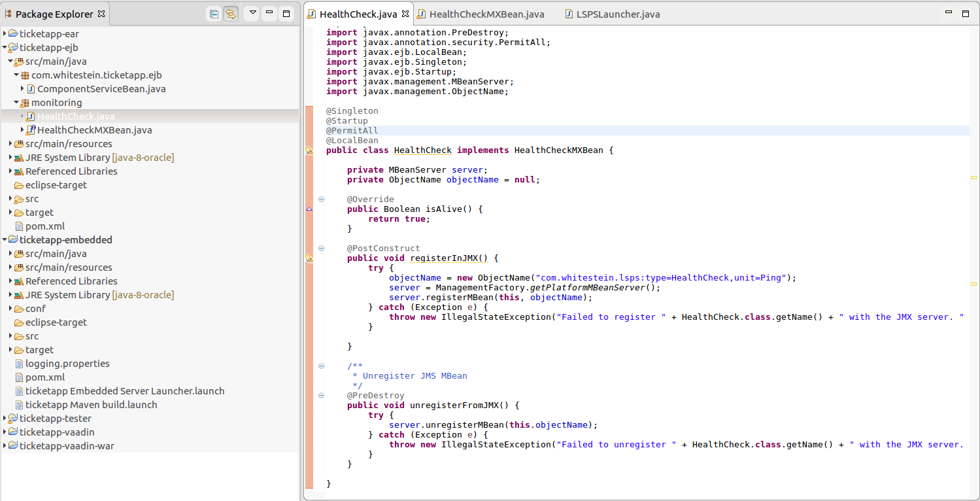The height and width of the screenshot is (501, 980).
Task: Click yellow overview ruler marker near objectName
Action: coord(973,178)
